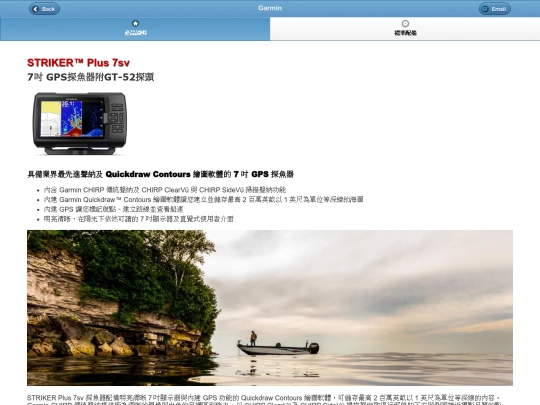Click the fishing boat lake banner image
540x405 pixels.
coord(270,308)
